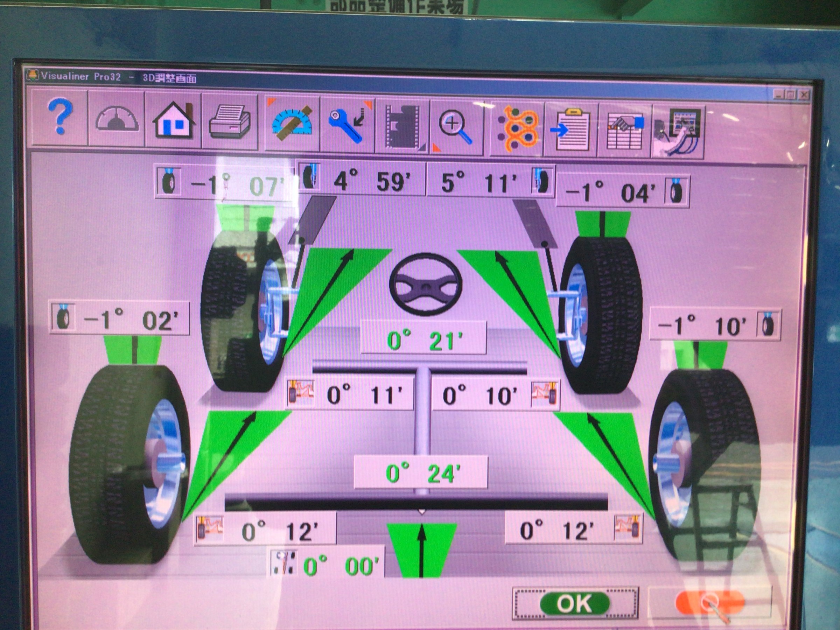This screenshot has width=840, height=630.
Task: Select the protractor measurement icon
Action: click(x=292, y=124)
